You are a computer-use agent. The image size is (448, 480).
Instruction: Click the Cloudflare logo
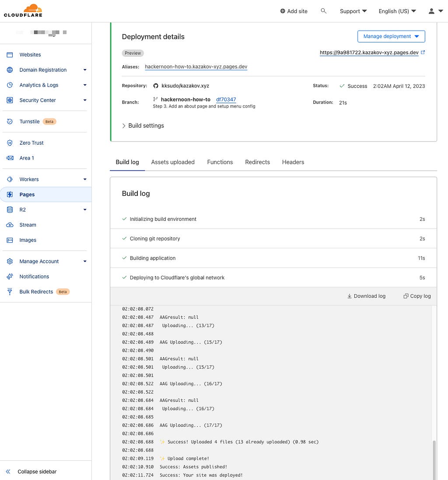pos(23,11)
